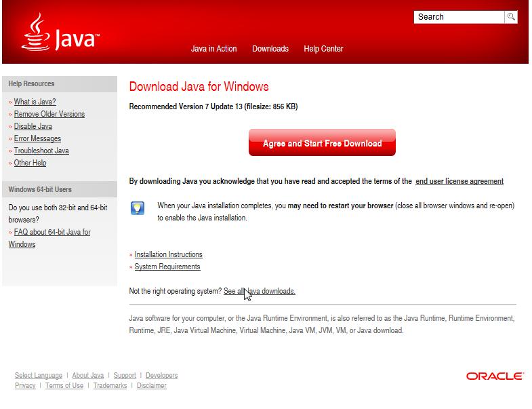
Task: Click the search magnifier icon
Action: click(511, 17)
